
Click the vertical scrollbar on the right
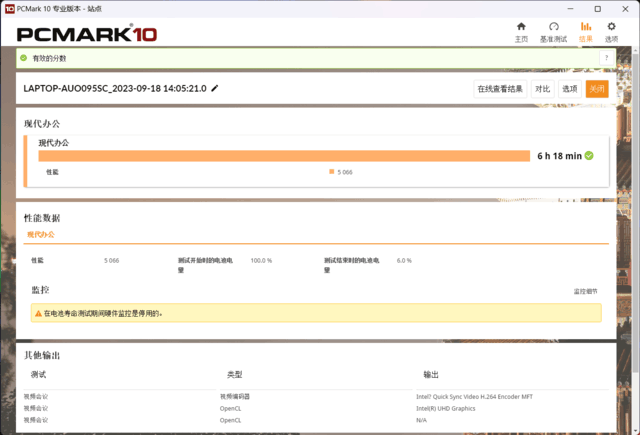coord(635,212)
